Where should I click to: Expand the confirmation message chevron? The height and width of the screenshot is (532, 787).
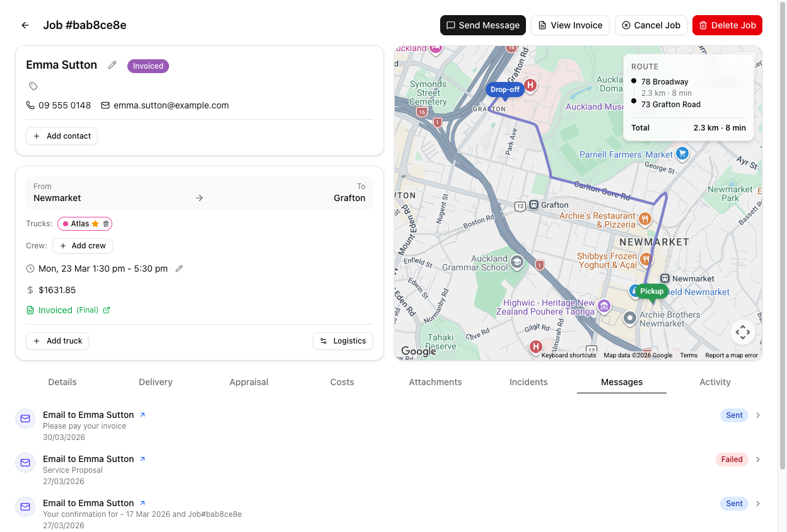pos(758,504)
